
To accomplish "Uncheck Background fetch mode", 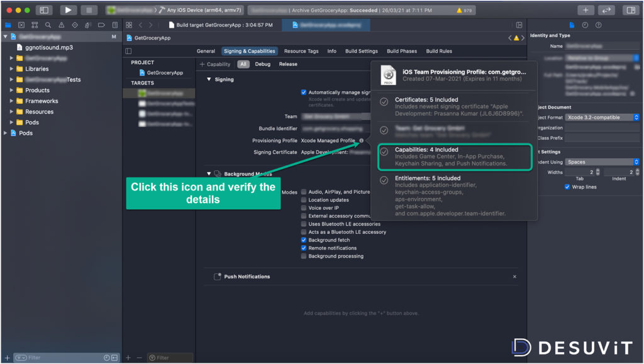I will (x=304, y=240).
